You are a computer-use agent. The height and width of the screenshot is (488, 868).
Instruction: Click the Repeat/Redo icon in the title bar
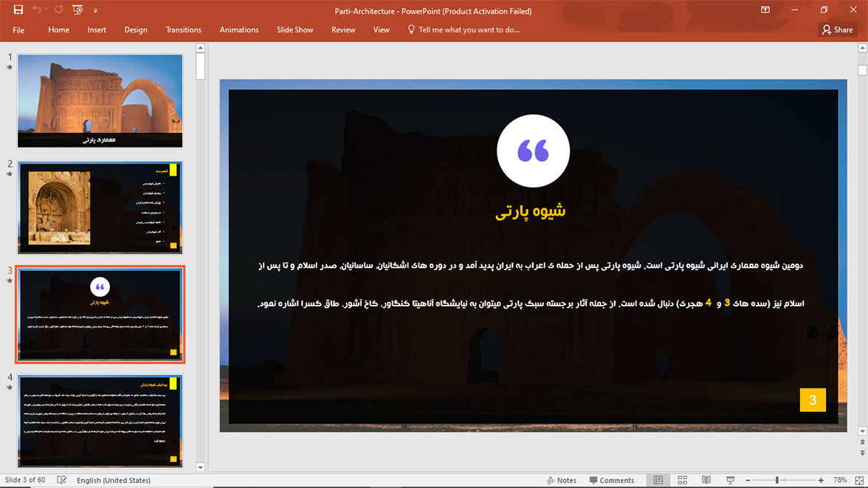coord(59,10)
